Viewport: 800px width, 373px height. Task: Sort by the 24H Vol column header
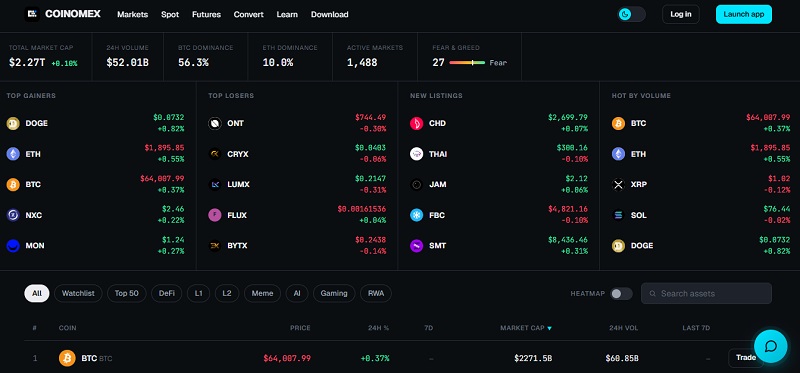tap(623, 328)
